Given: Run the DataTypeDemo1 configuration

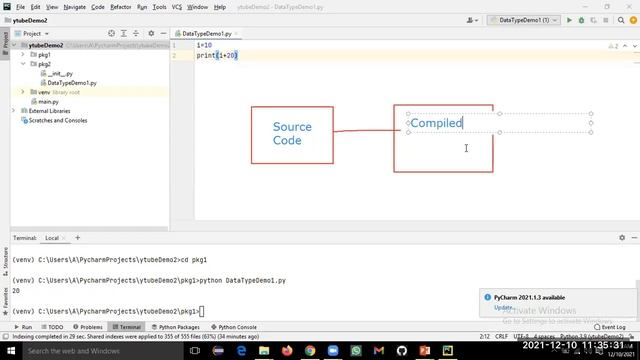Looking at the screenshot, I should (x=569, y=20).
